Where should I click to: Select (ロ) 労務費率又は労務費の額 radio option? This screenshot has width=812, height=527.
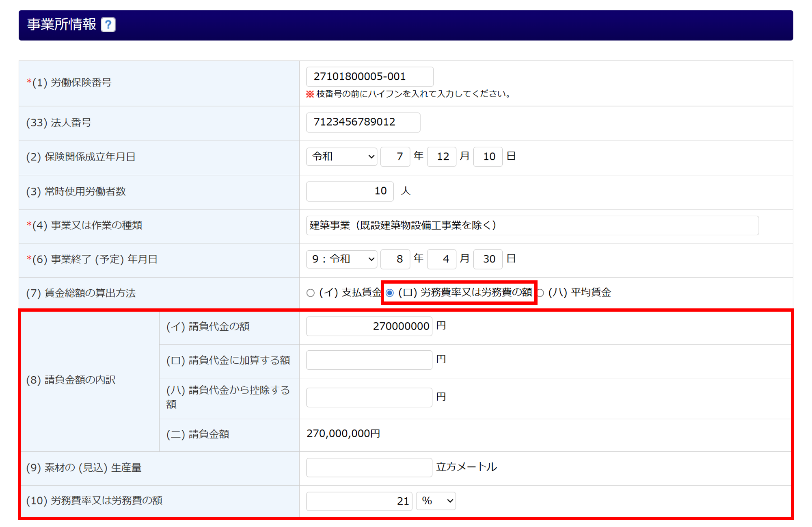pyautogui.click(x=390, y=293)
